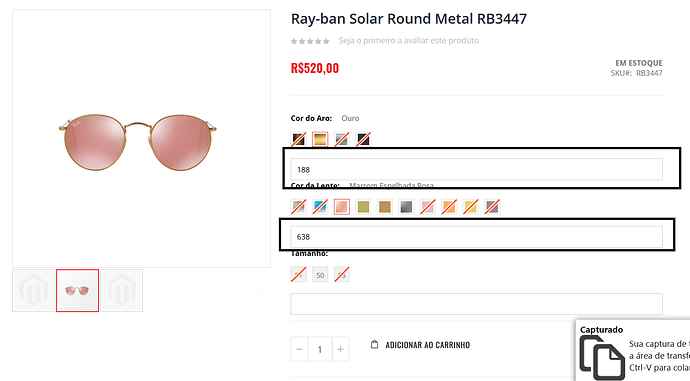Click the copy icon in Capturado notification

[x=602, y=358]
